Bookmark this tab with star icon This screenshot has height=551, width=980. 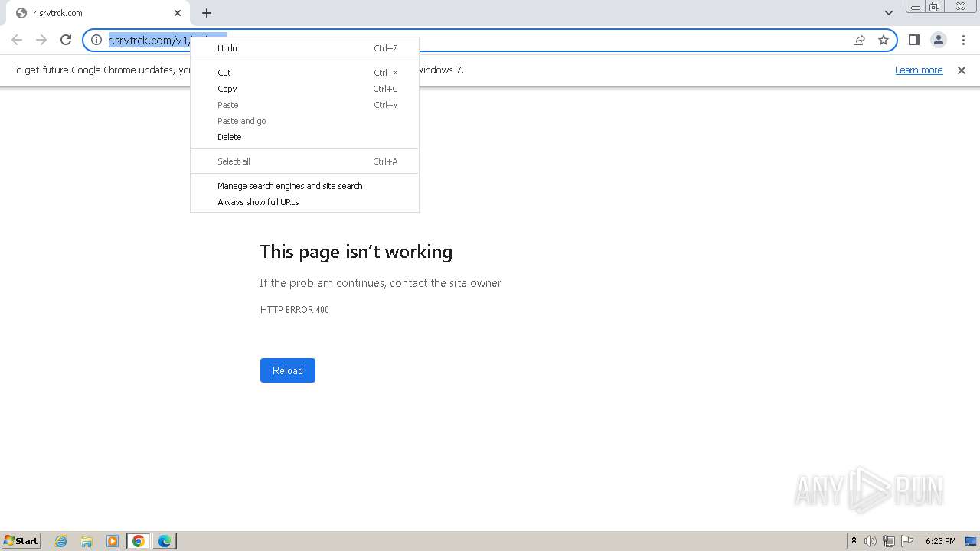(x=884, y=40)
